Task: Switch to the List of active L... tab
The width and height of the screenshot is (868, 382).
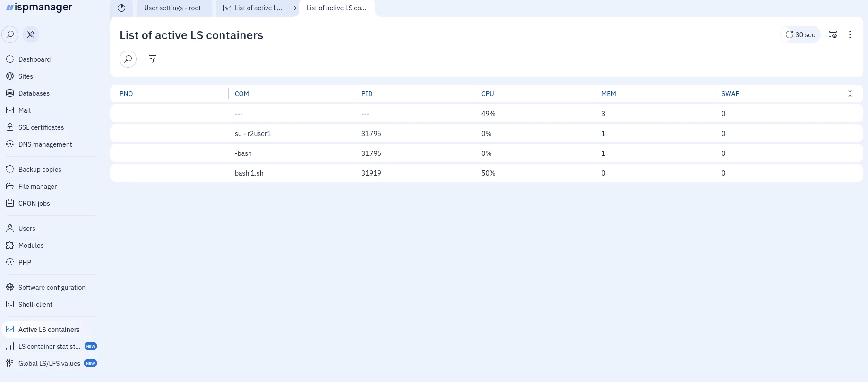Action: 253,8
